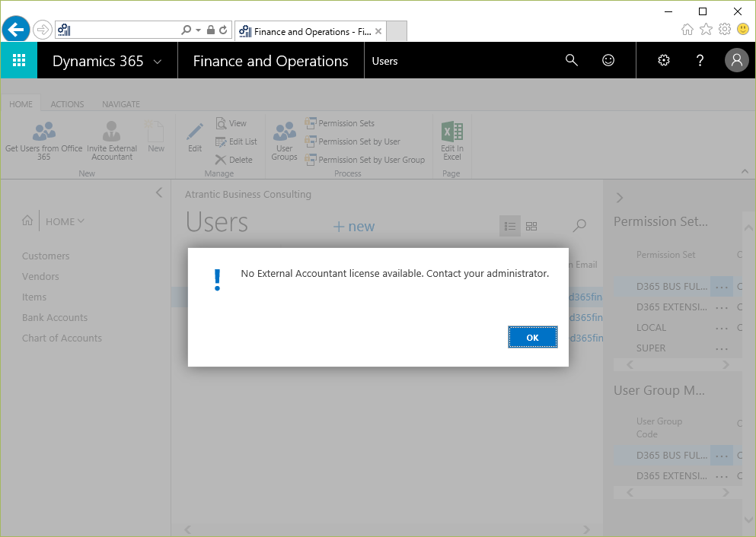Image resolution: width=756 pixels, height=537 pixels.
Task: Open the Dynamics 365 app launcher grid
Action: coord(19,61)
